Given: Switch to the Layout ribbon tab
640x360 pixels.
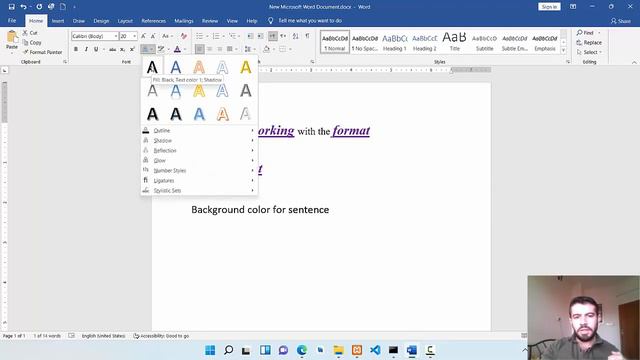Looking at the screenshot, I should point(125,21).
